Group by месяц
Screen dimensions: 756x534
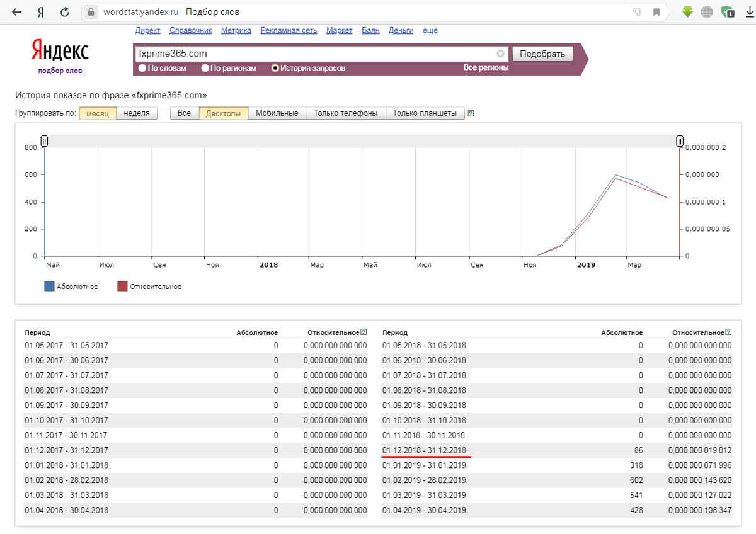[x=98, y=113]
